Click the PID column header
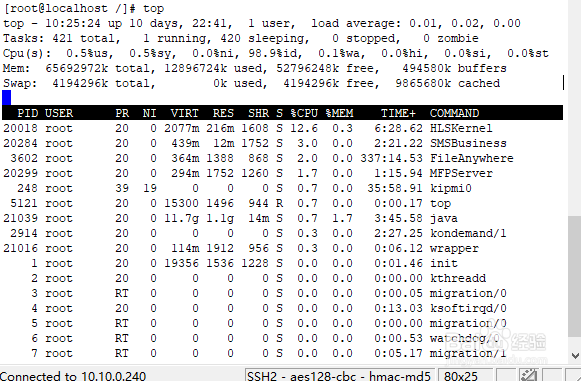Screen dimensions: 581x381 [x=27, y=113]
